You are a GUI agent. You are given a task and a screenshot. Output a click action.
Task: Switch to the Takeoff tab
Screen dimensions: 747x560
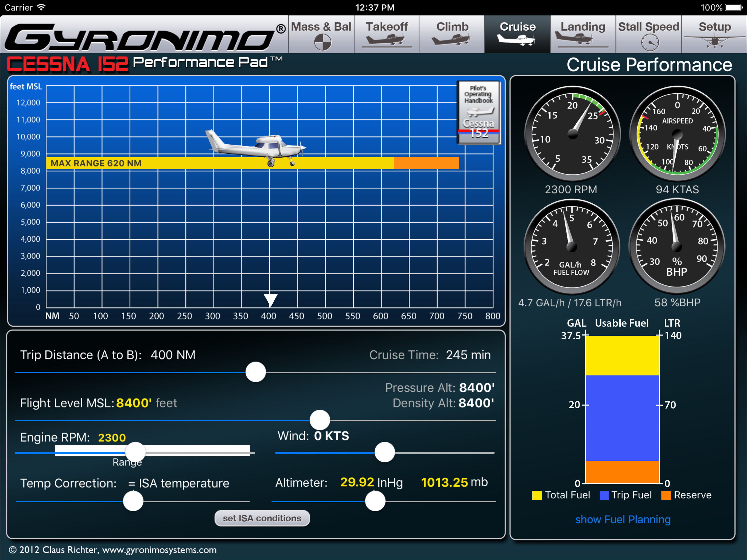point(387,34)
